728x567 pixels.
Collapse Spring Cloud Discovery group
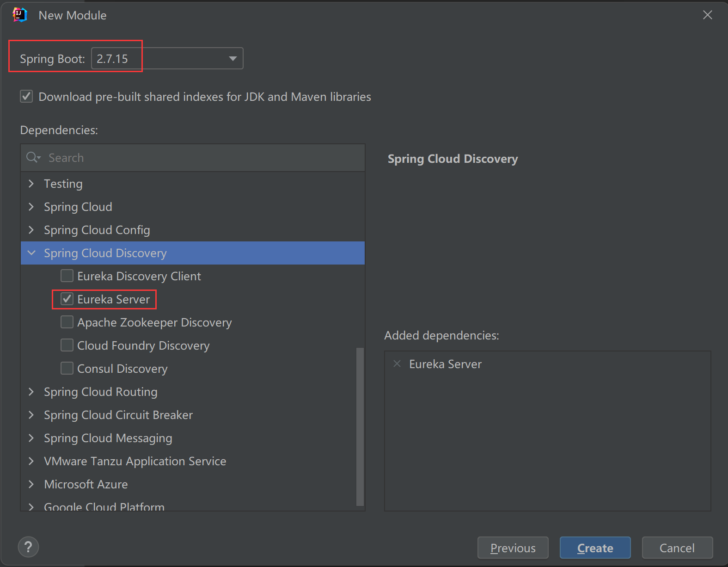click(31, 253)
